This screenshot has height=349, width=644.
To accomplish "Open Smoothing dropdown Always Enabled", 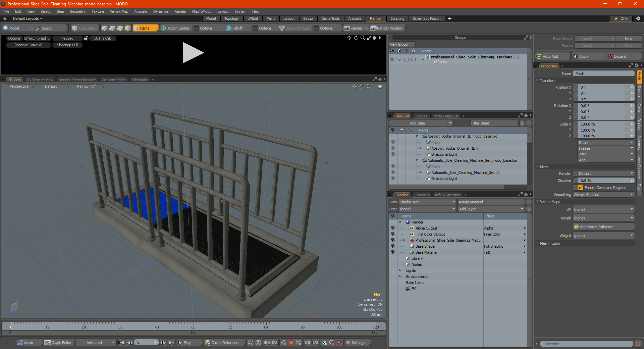I will (603, 195).
